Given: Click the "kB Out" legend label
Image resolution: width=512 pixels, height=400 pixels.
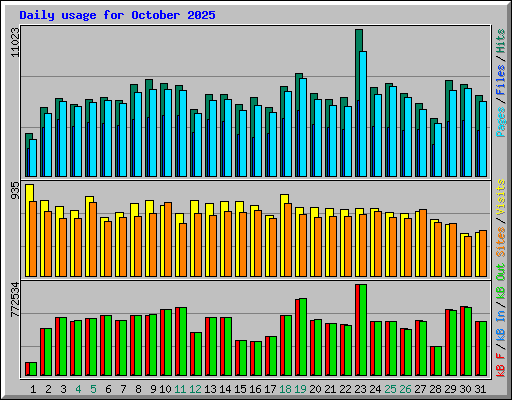Looking at the screenshot, I should [x=501, y=282].
